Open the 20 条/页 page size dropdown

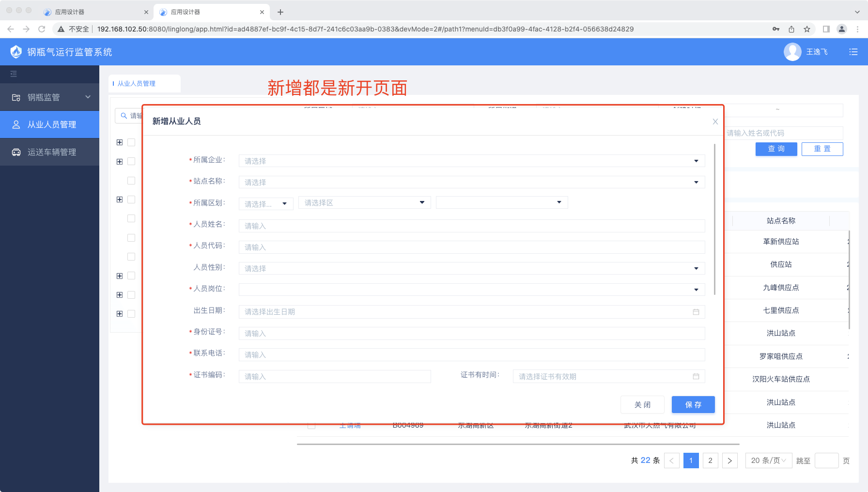[769, 461]
